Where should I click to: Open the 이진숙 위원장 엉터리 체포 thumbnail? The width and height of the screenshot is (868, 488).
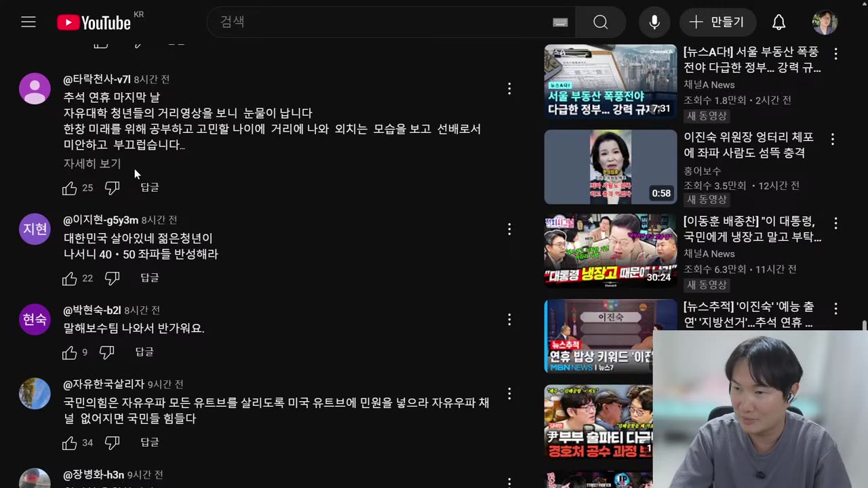(x=610, y=167)
